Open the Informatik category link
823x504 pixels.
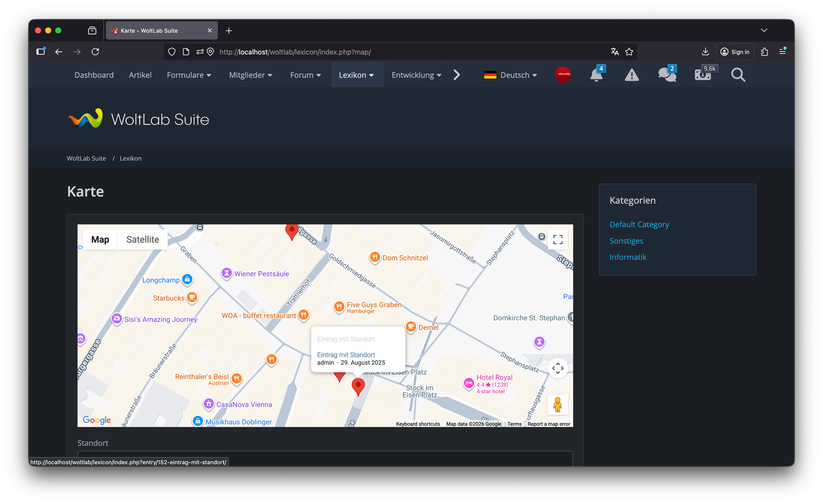(x=628, y=257)
